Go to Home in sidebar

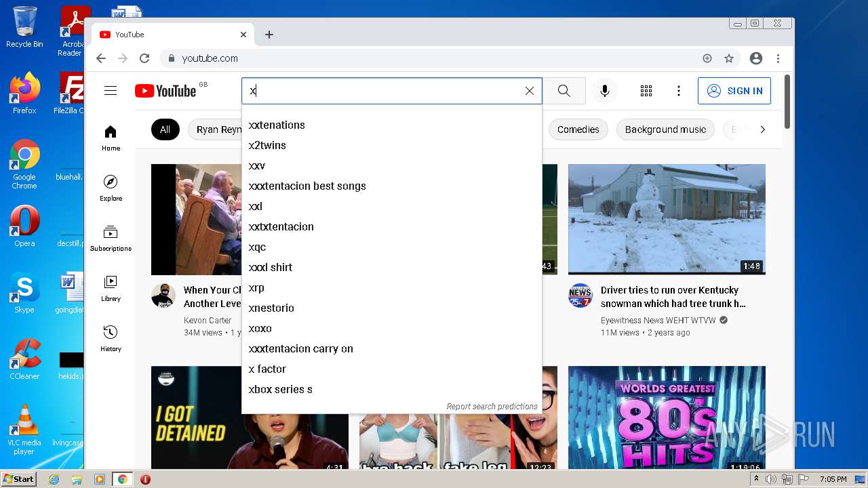(111, 138)
